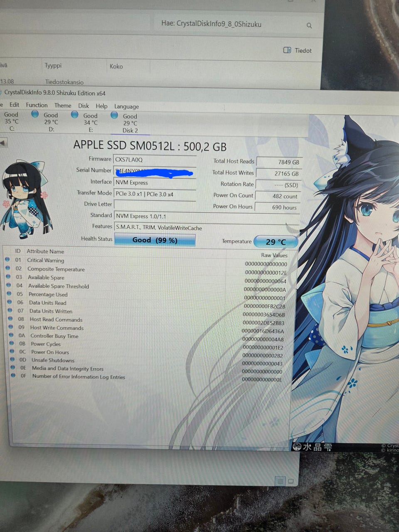The width and height of the screenshot is (399, 532).
Task: Click the Features field S.M.A.R.T., TRIM
Action: (x=206, y=228)
